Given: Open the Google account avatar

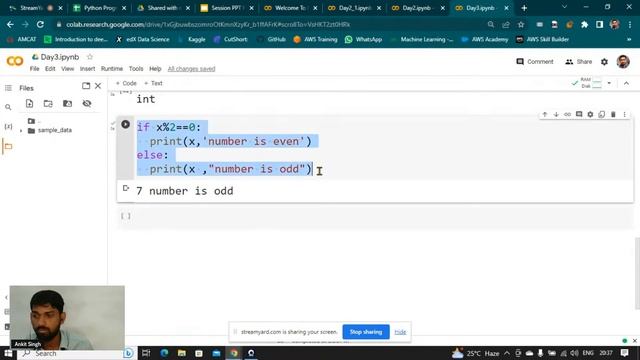Looking at the screenshot, I should pyautogui.click(x=623, y=62).
